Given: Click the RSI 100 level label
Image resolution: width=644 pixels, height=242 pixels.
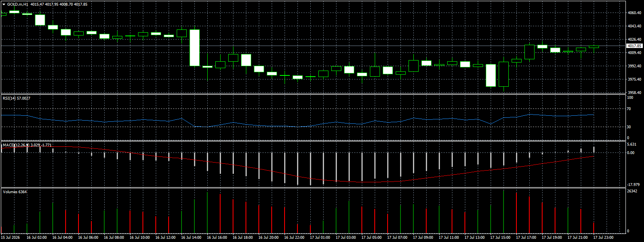Looking at the screenshot, I should [630, 98].
